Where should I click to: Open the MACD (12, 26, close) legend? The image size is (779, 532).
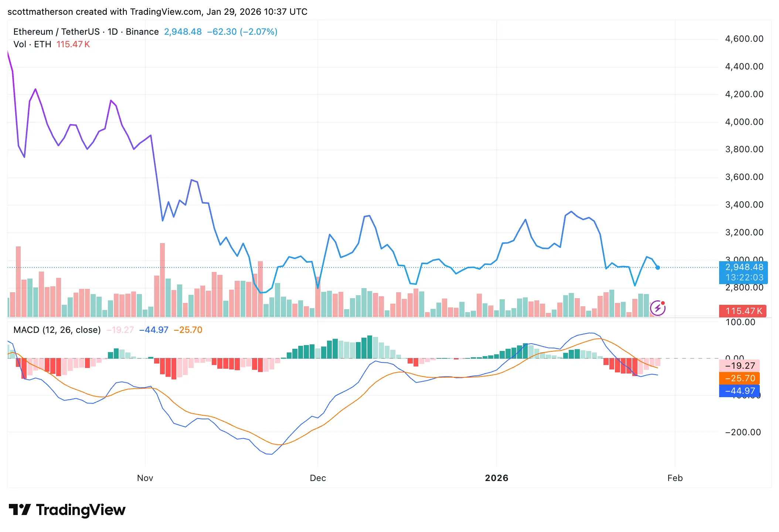click(57, 330)
